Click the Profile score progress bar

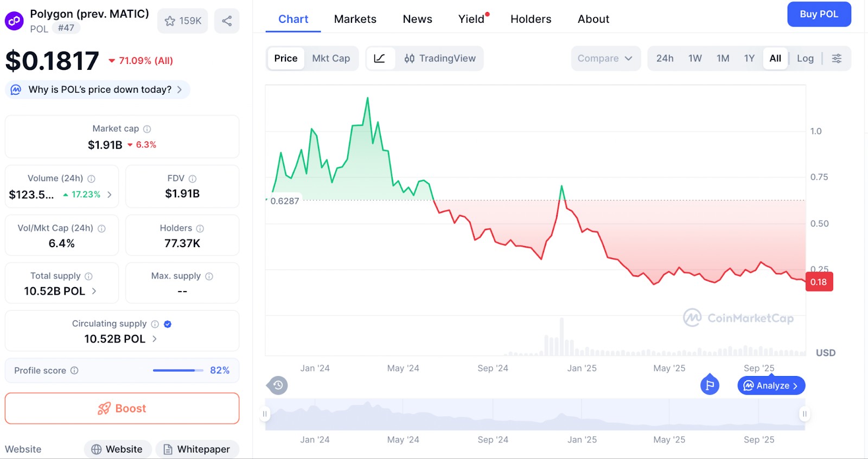pos(178,371)
